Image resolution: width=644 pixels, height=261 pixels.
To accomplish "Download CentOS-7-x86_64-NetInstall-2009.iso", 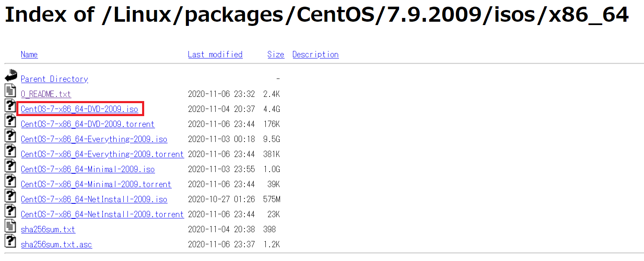I will coord(94,199).
